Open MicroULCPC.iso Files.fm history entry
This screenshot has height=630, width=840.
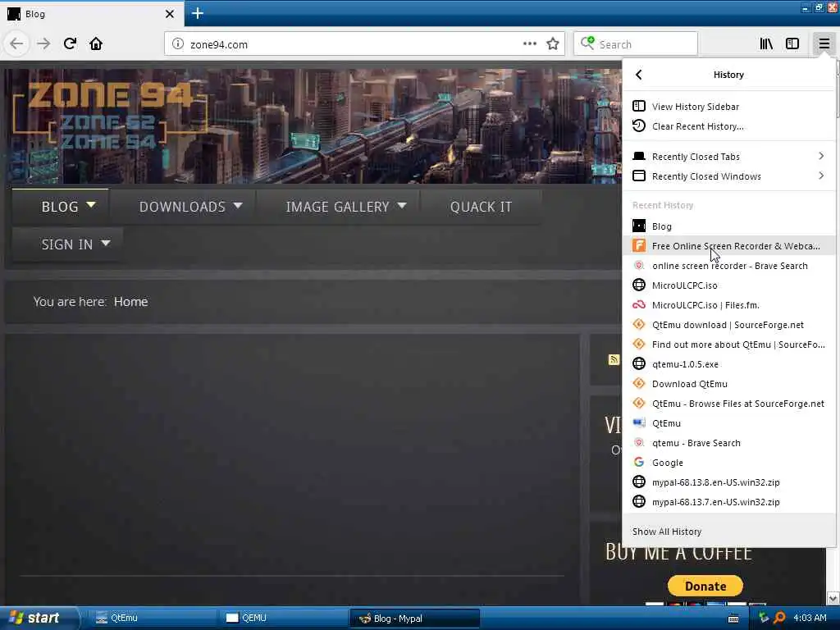click(728, 305)
